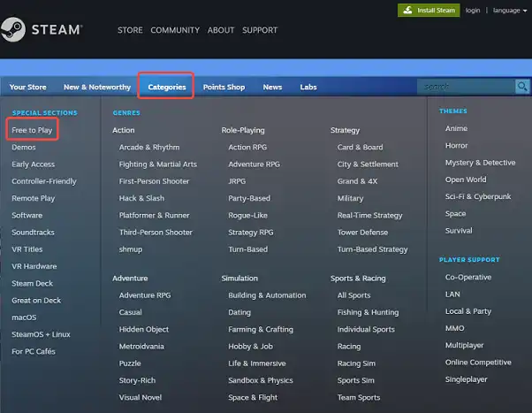Open the VR Titles section
Image resolution: width=532 pixels, height=413 pixels.
pyautogui.click(x=27, y=249)
